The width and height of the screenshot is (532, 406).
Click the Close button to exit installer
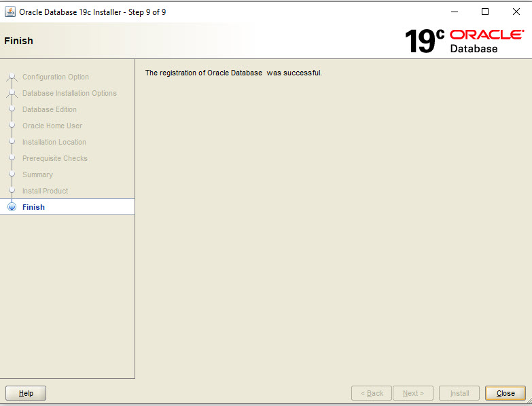(x=506, y=393)
